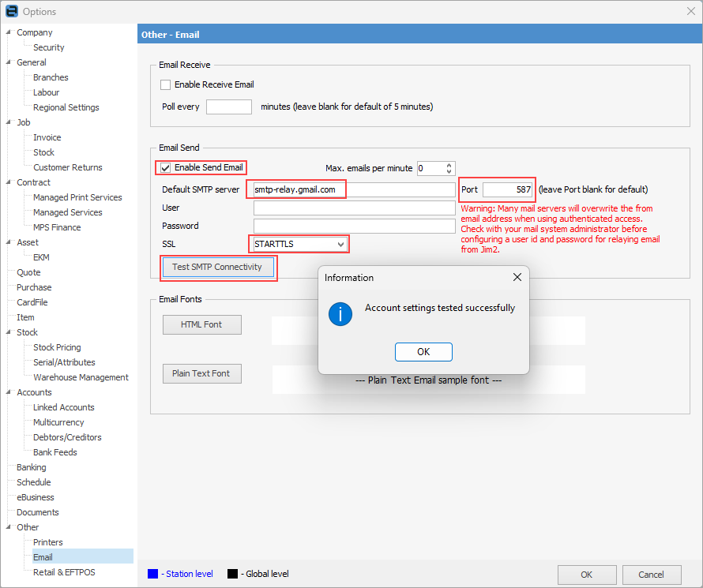This screenshot has width=703, height=588.
Task: Click the Jim2 app icon in title bar
Action: tap(12, 12)
